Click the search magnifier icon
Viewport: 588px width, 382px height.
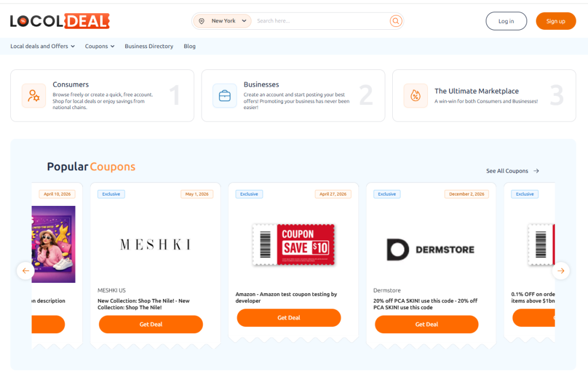tap(396, 21)
